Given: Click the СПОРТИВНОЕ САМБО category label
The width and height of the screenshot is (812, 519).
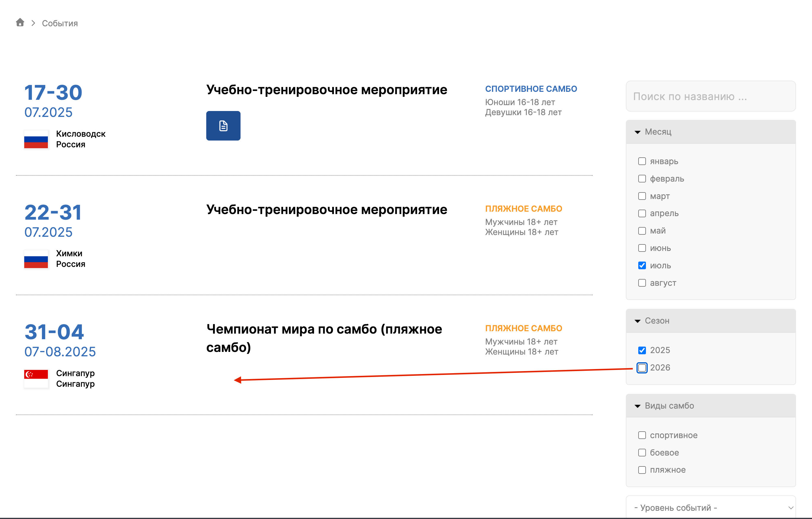Looking at the screenshot, I should (x=531, y=89).
